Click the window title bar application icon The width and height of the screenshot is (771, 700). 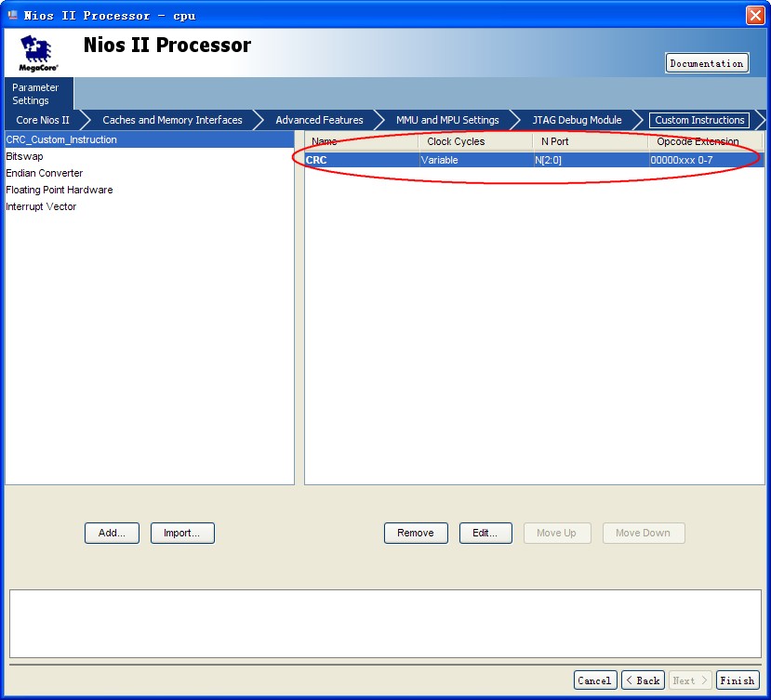[x=13, y=15]
